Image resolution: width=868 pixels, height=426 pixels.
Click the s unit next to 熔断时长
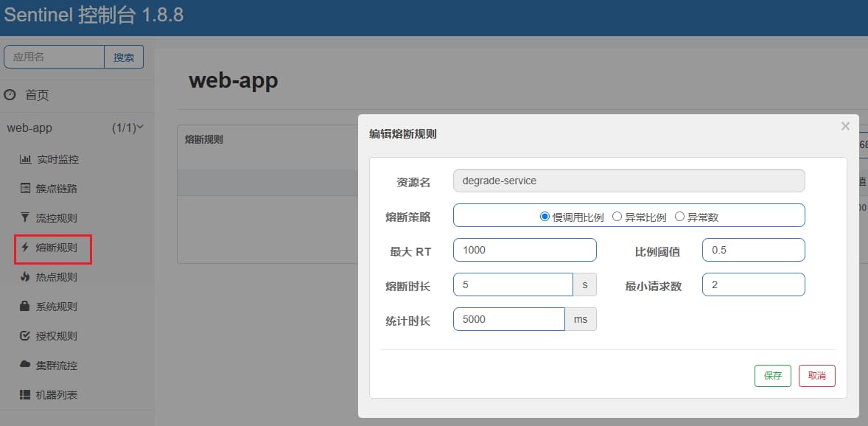(584, 284)
